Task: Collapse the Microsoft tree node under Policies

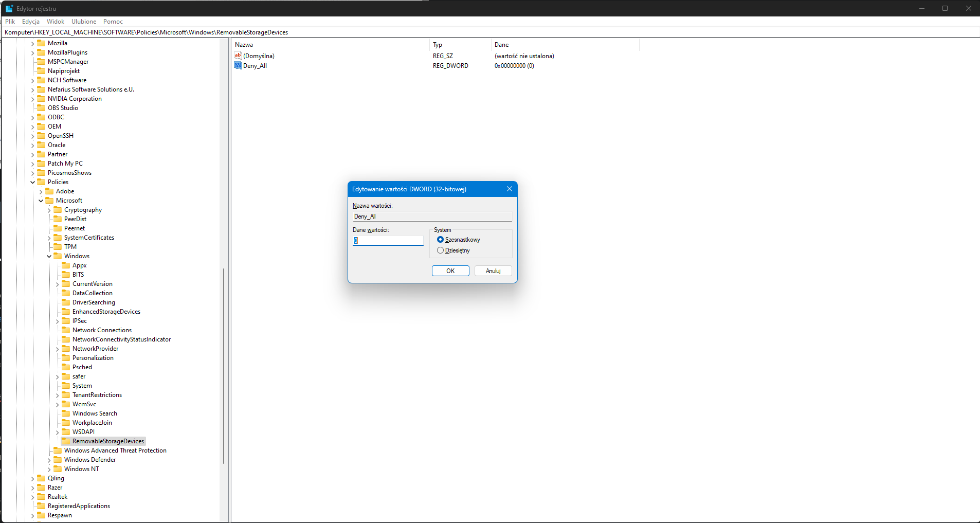Action: [x=41, y=201]
